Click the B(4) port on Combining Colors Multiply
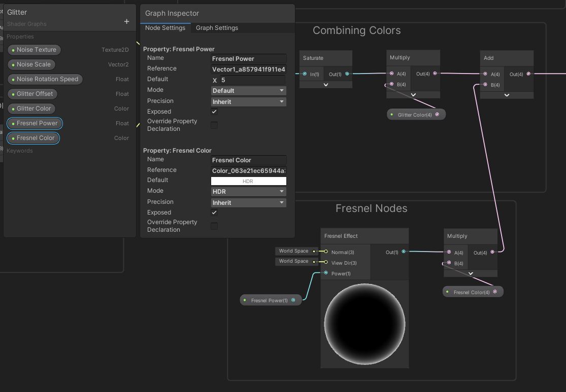Image resolution: width=566 pixels, height=392 pixels. (391, 84)
